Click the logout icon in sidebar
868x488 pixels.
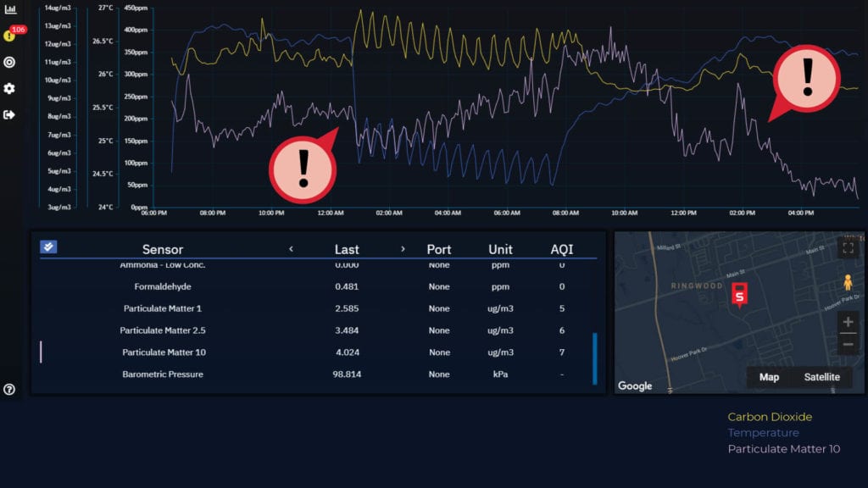(9, 114)
